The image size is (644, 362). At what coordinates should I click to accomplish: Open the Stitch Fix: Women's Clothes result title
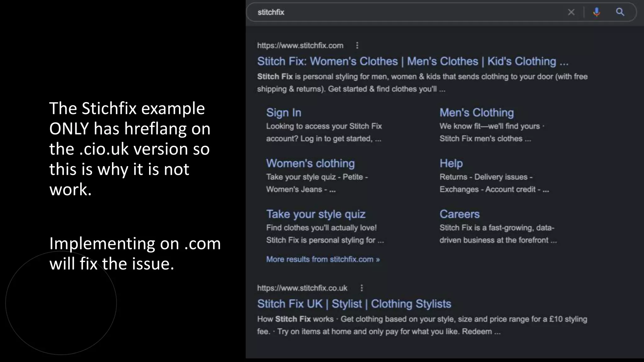click(413, 61)
